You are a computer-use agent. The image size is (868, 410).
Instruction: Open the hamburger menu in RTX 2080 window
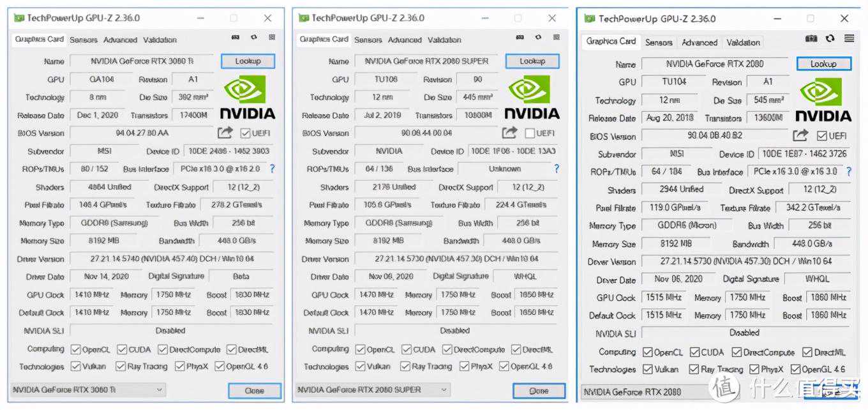(x=849, y=39)
